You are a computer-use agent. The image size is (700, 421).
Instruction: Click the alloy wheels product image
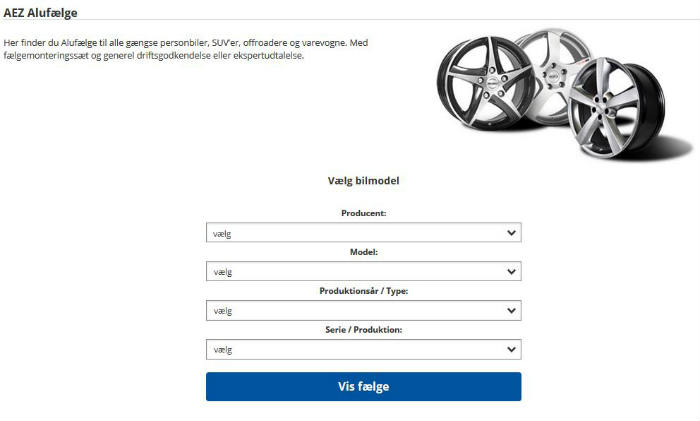click(x=565, y=94)
